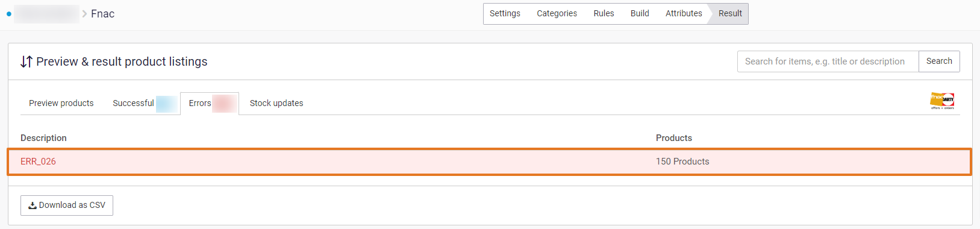Click the breadcrumb chevron before Fnac
The width and height of the screenshot is (980, 229).
[84, 14]
